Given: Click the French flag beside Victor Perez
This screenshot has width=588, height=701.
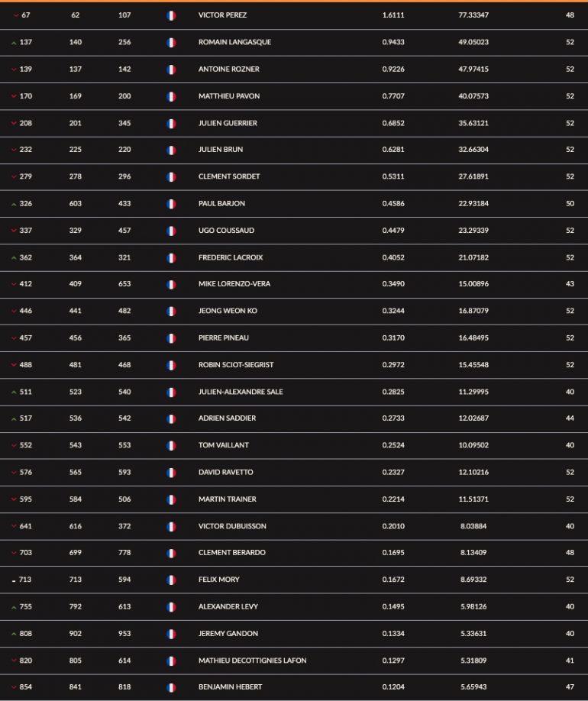Looking at the screenshot, I should pyautogui.click(x=171, y=15).
